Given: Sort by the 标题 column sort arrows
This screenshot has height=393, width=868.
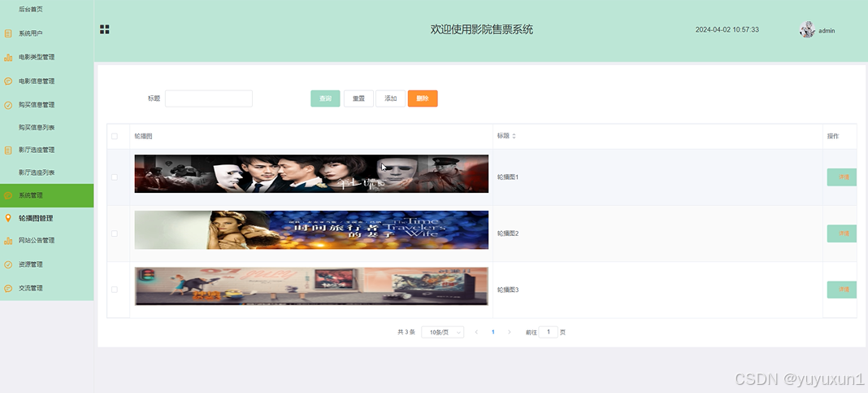Looking at the screenshot, I should [514, 136].
